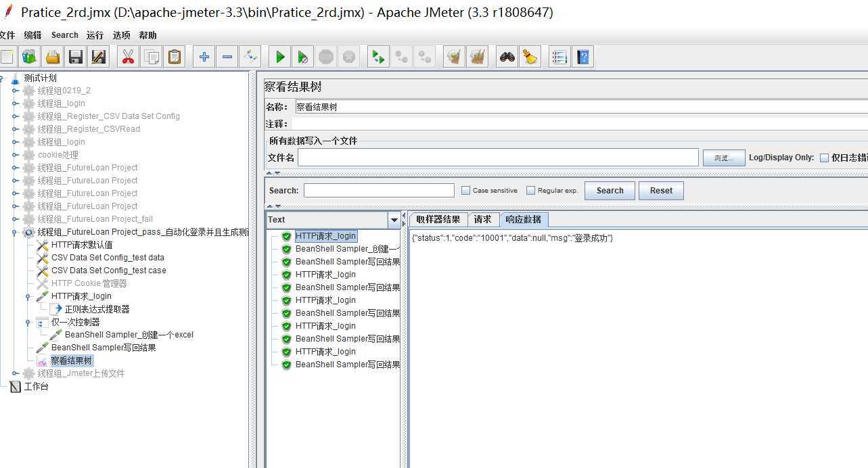
Task: Open the 选项 menu
Action: click(x=122, y=35)
